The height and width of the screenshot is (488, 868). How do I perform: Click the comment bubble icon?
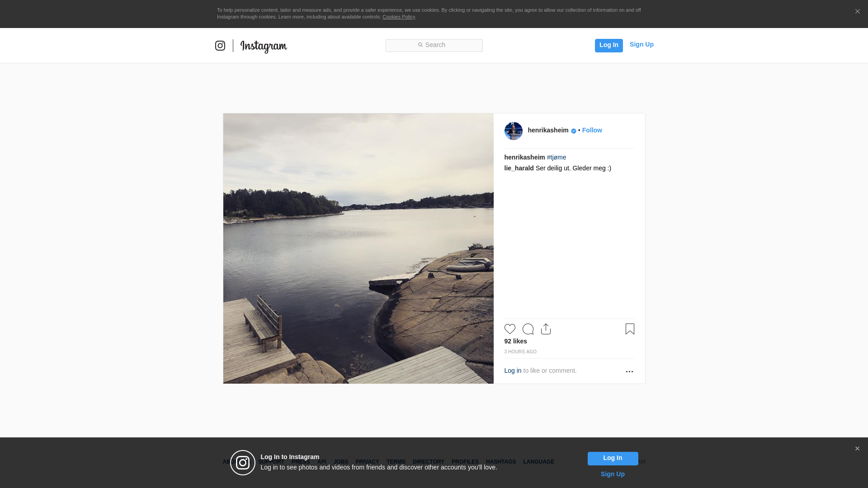[528, 329]
